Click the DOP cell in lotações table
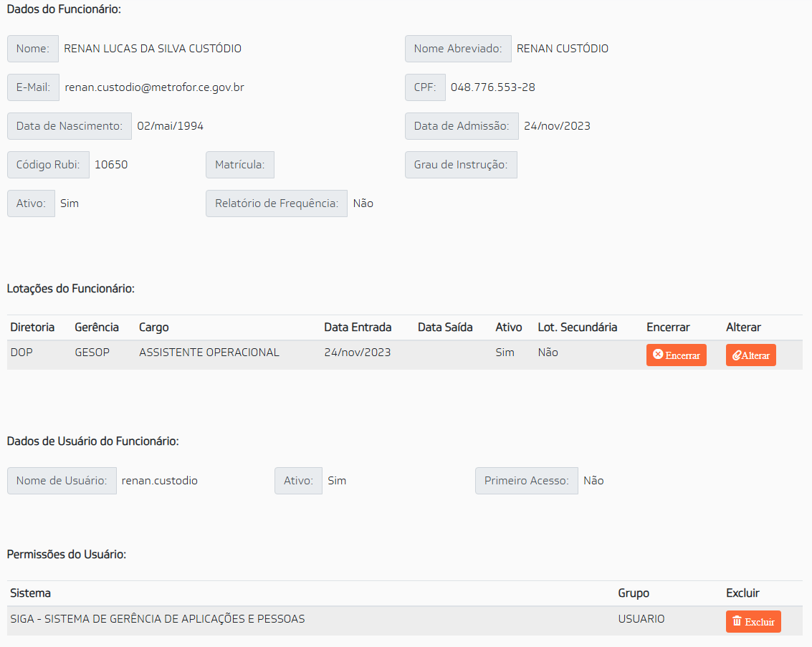 click(x=22, y=353)
